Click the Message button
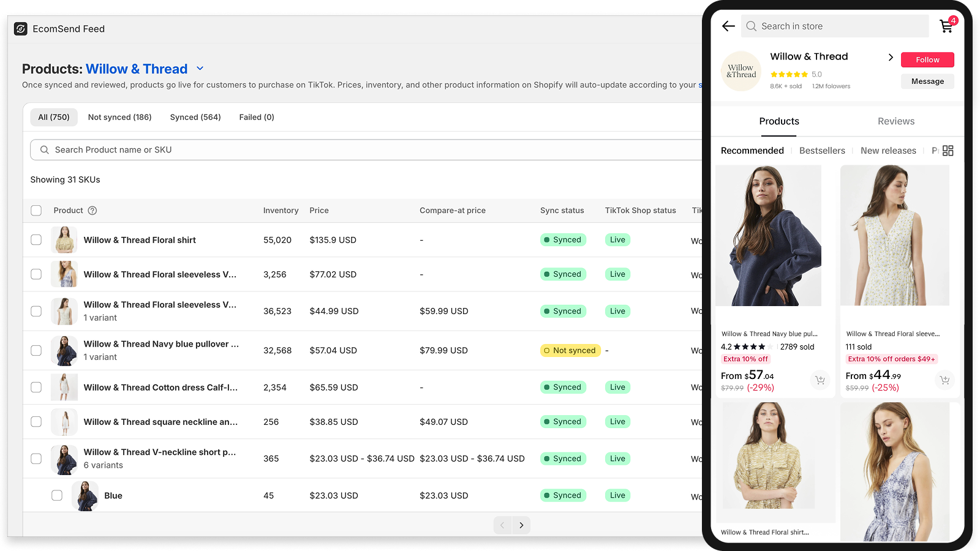Image resolution: width=980 pixels, height=551 pixels. tap(927, 81)
